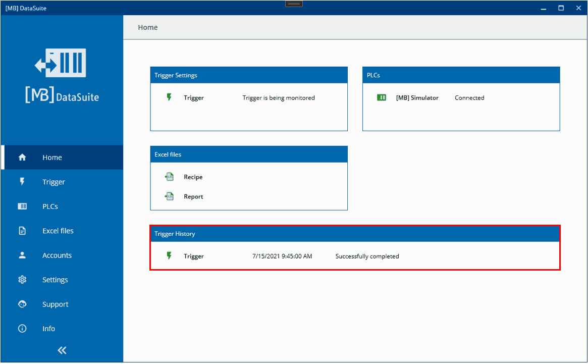Click green PLC icon beside [MB] Simulator
The width and height of the screenshot is (588, 364).
(382, 97)
